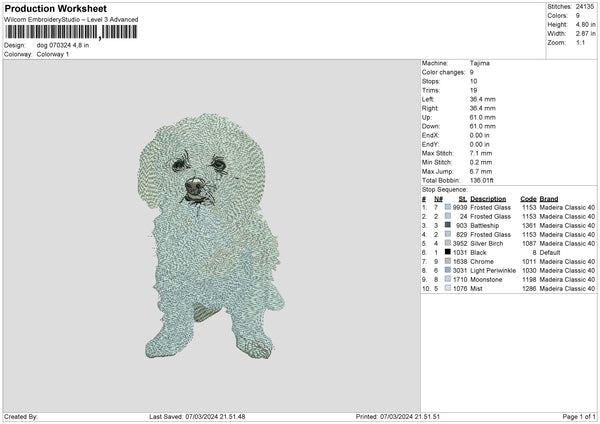Click the Max Jump value "6.7 mm"
Viewport: 600px width, 424px height.
481,171
